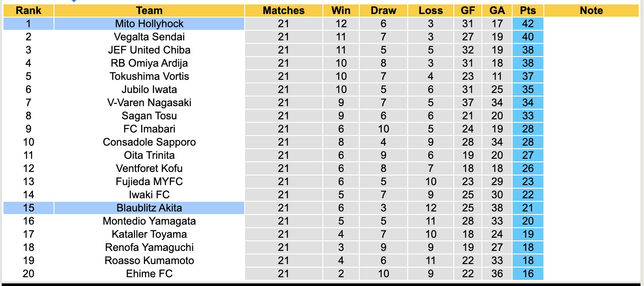Select the Blaublitz Akita team name
Screen dimensions: 644x286
pyautogui.click(x=149, y=208)
